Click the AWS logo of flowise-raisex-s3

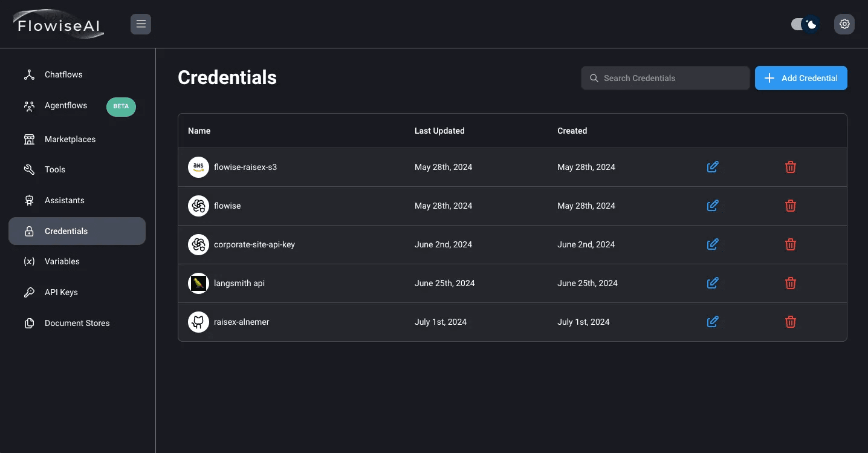(198, 167)
